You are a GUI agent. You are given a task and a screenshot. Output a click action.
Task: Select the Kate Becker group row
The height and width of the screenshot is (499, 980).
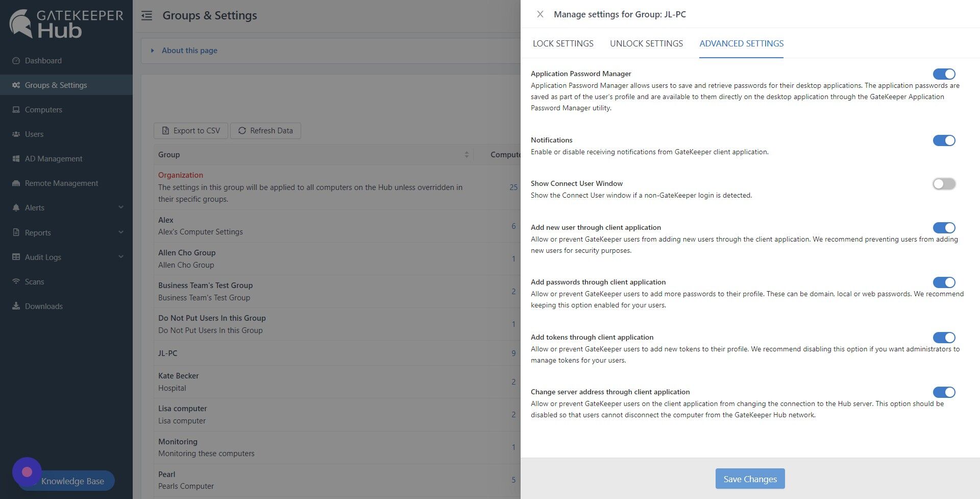(337, 382)
